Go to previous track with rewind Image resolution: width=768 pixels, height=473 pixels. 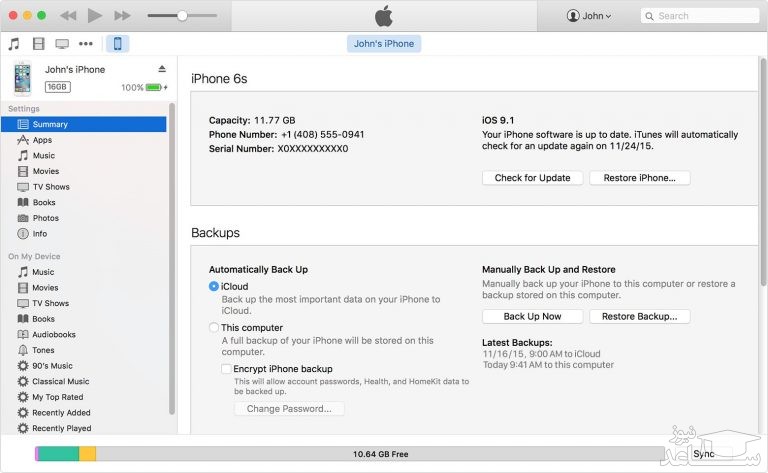68,16
